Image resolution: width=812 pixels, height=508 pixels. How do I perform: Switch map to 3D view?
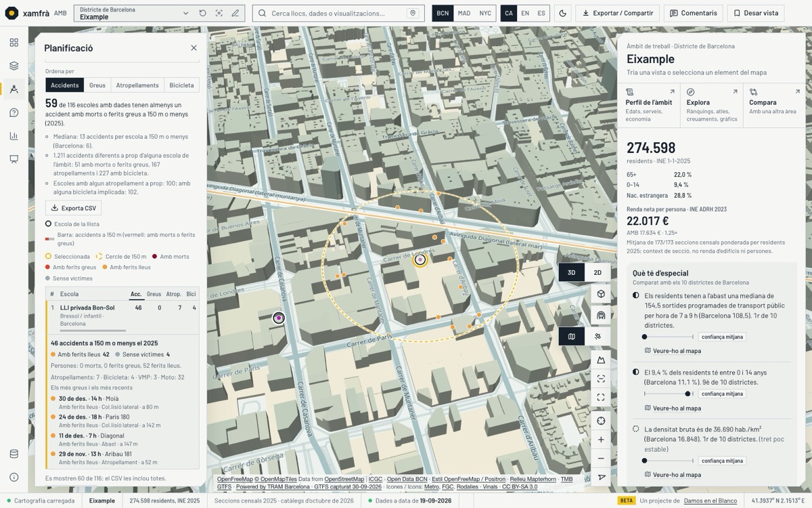572,272
